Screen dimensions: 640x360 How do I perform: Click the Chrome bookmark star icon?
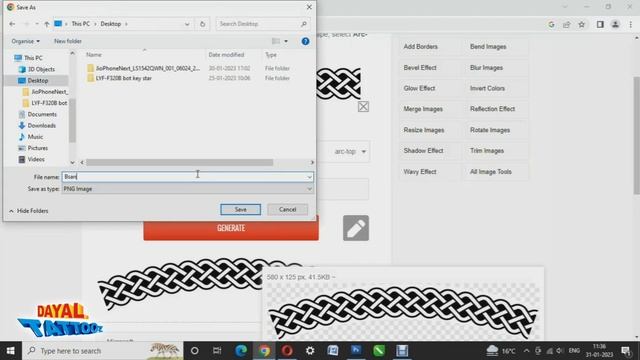(x=582, y=24)
